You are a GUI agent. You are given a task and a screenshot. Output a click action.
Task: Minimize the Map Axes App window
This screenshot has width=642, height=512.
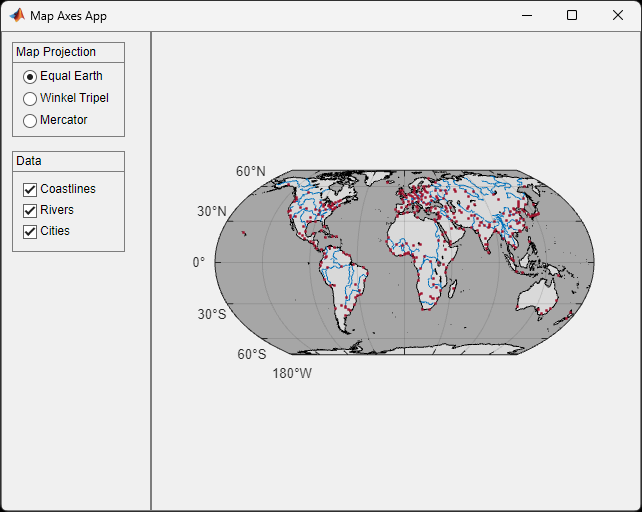pyautogui.click(x=525, y=16)
